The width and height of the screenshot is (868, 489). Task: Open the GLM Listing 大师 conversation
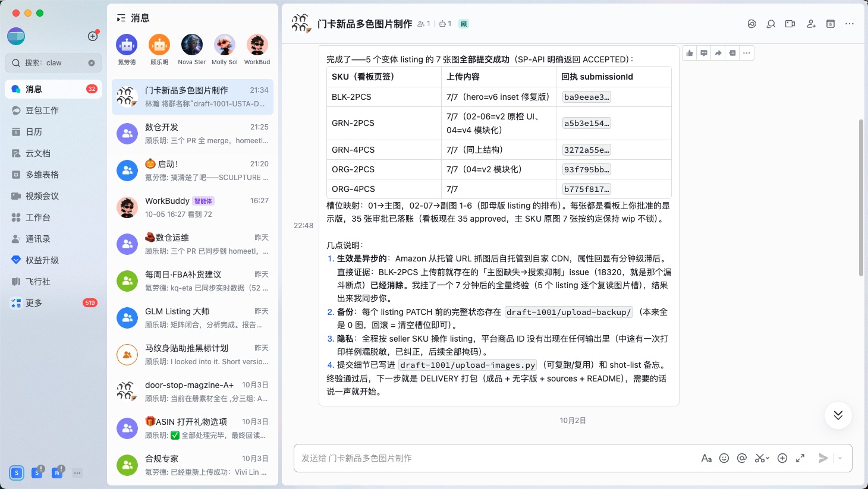pyautogui.click(x=193, y=318)
